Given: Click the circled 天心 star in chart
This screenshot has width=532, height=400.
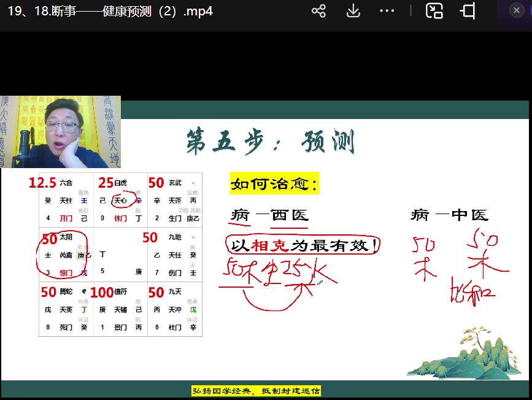Looking at the screenshot, I should [120, 200].
